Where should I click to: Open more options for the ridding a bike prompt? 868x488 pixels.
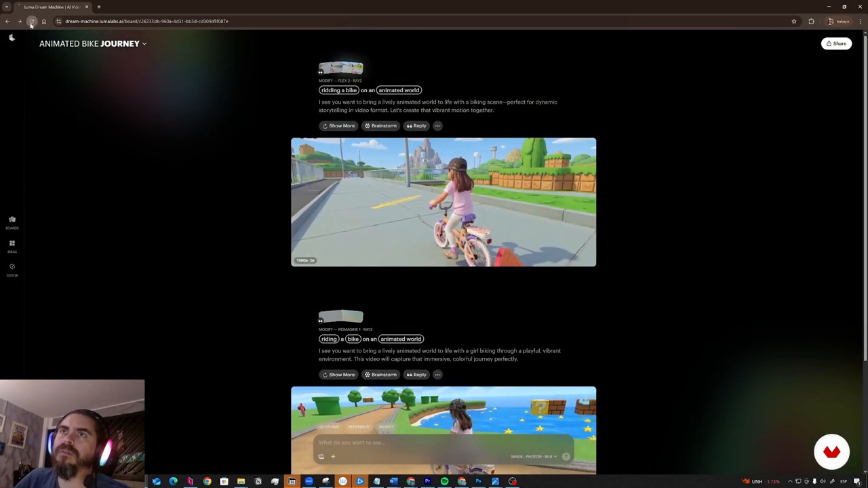[438, 125]
